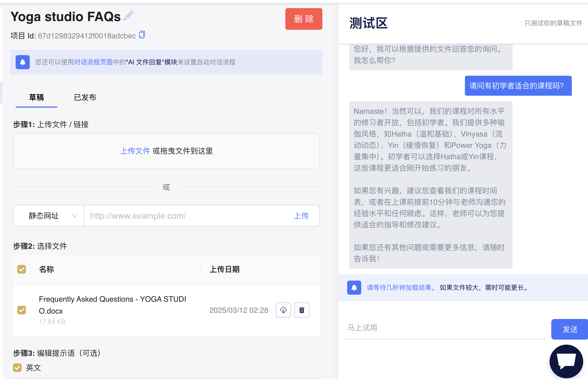588x379 pixels.
Task: Click bell icon in loading results notice
Action: [x=354, y=288]
